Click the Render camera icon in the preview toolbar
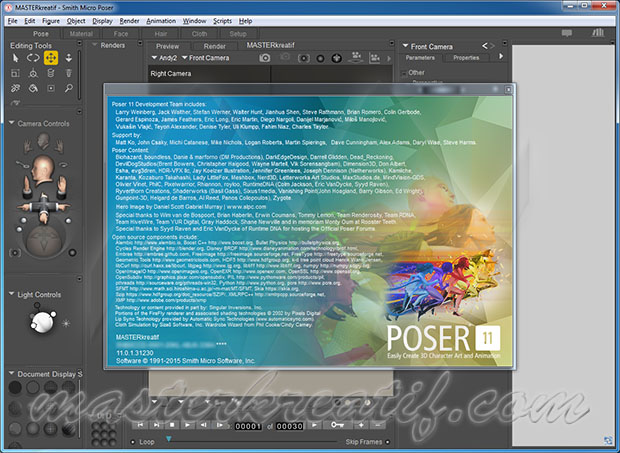 (265, 58)
